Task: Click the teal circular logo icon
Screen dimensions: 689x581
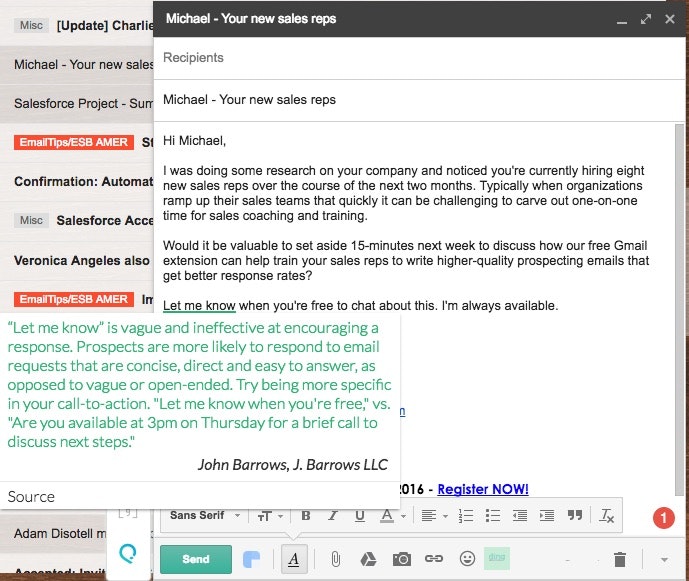Action: click(128, 553)
